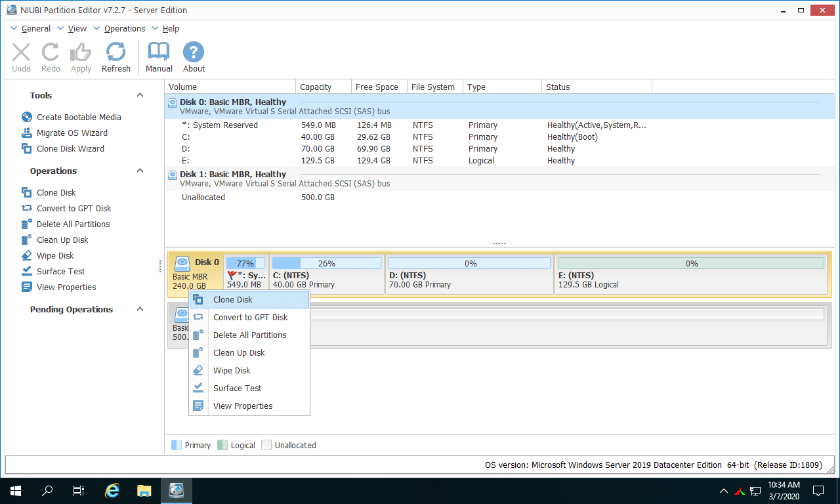Collapse the Pending Operations section
The width and height of the screenshot is (840, 504).
[140, 309]
